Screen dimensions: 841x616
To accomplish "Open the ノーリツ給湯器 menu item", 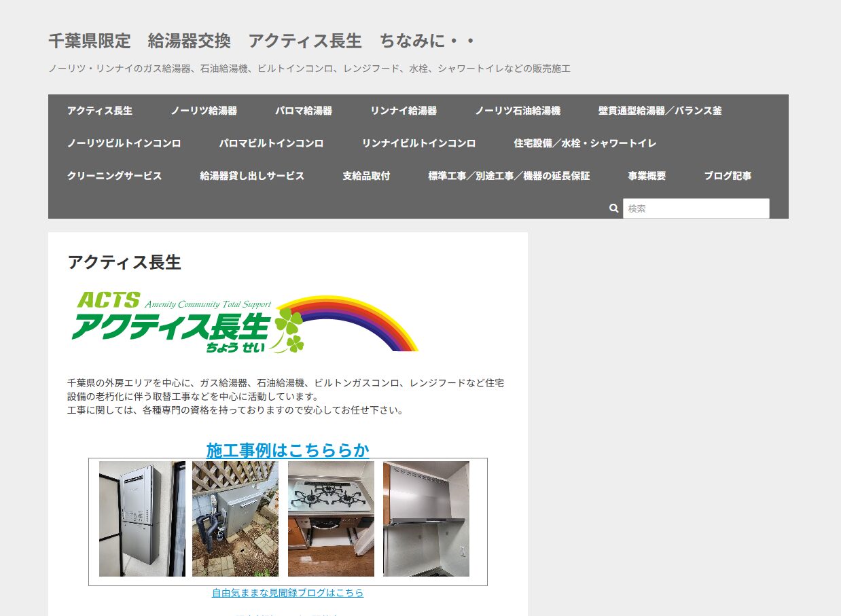I will coord(204,111).
